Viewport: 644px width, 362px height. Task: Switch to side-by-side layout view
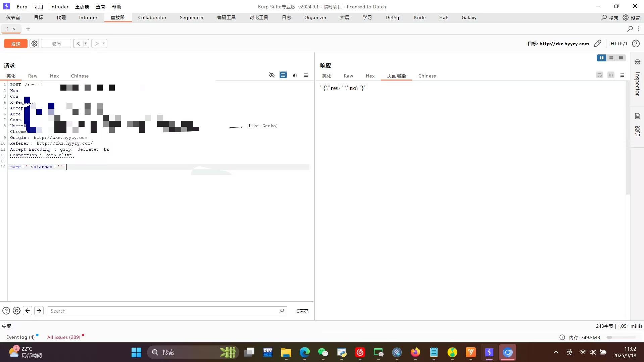pyautogui.click(x=601, y=58)
